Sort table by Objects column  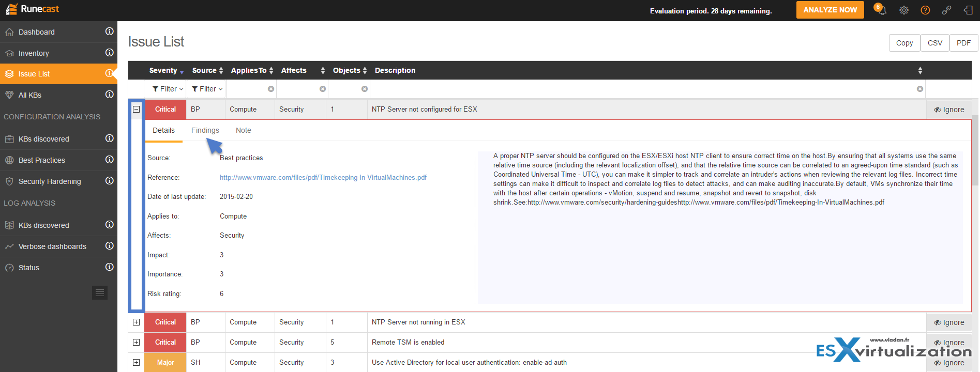pyautogui.click(x=350, y=70)
